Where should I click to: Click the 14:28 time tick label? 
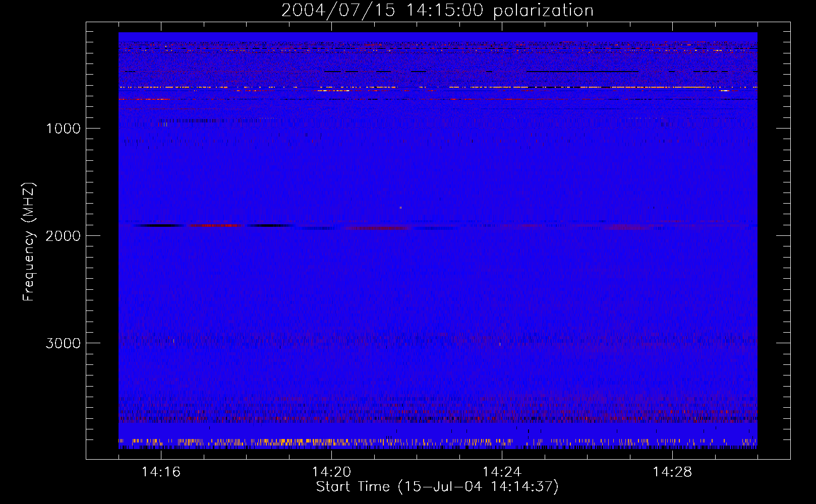(672, 472)
